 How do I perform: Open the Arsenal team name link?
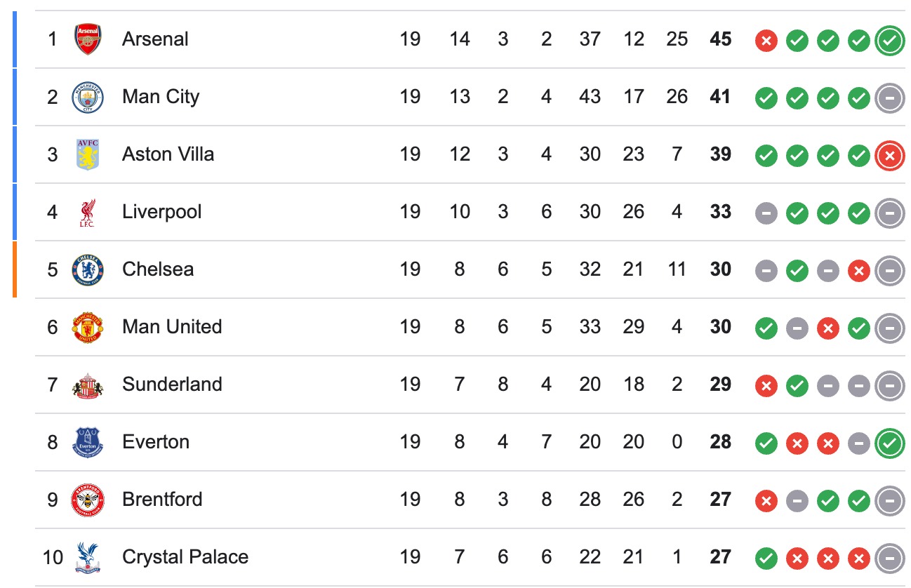click(x=155, y=39)
